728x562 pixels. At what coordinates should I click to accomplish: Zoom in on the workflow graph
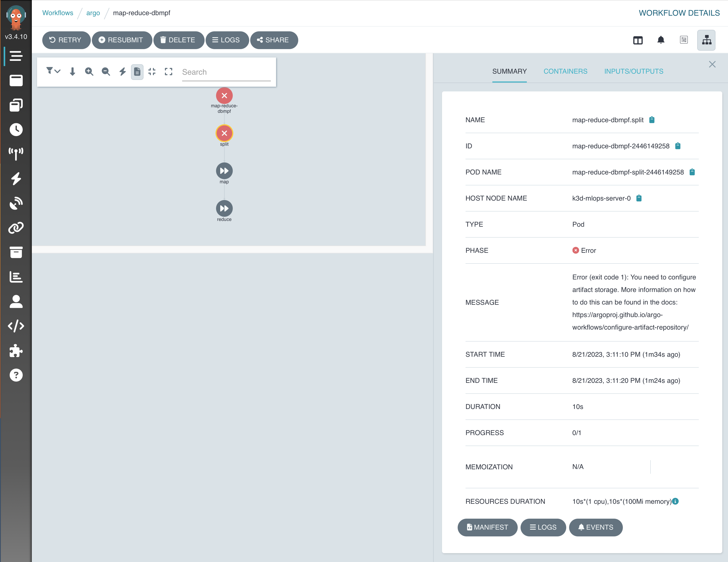tap(89, 71)
